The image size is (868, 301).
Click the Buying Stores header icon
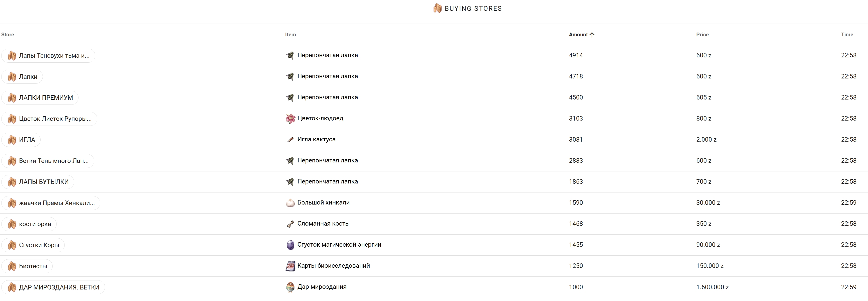click(437, 9)
